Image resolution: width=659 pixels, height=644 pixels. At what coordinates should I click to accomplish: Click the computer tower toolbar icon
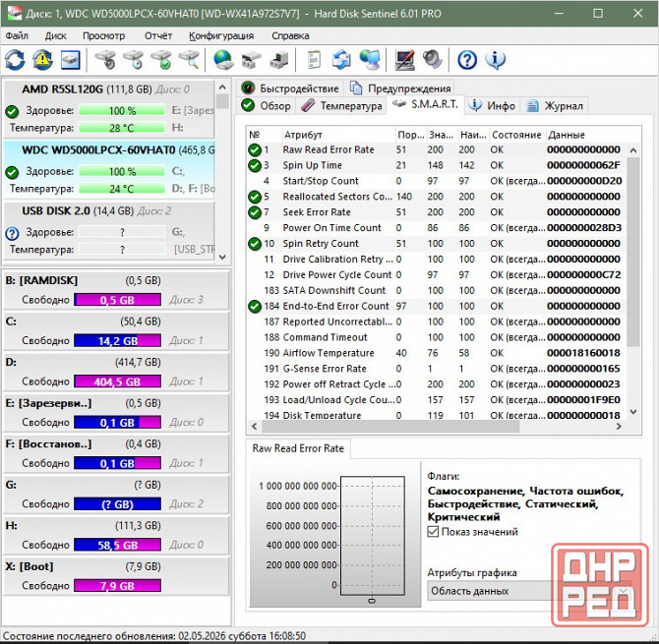pyautogui.click(x=279, y=60)
